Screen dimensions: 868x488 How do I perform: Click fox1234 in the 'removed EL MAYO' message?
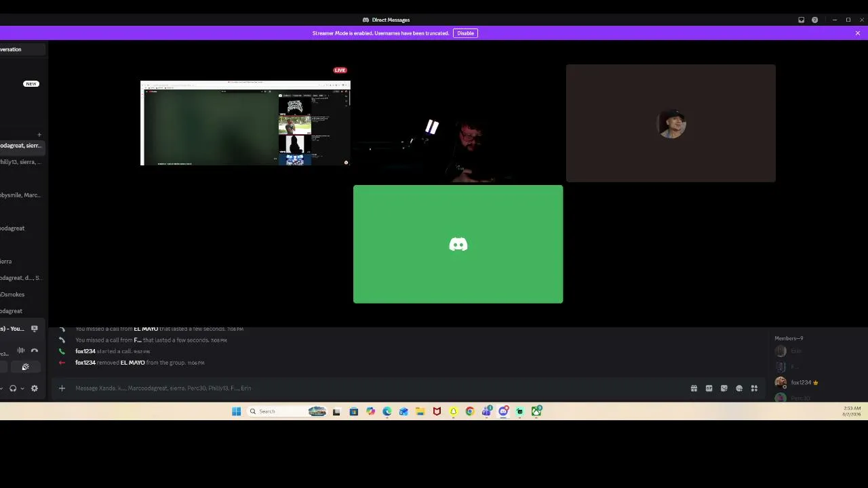point(85,363)
